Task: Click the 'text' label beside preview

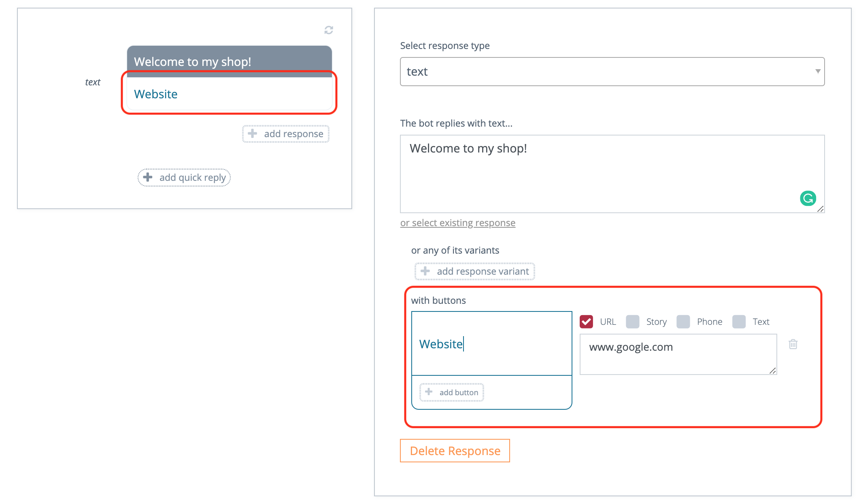Action: [x=93, y=82]
